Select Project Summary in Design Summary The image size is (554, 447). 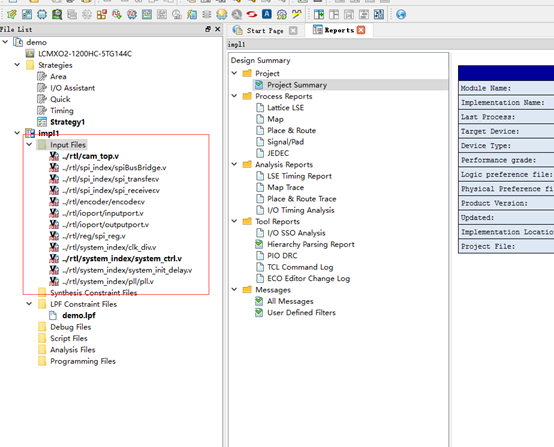tap(297, 85)
